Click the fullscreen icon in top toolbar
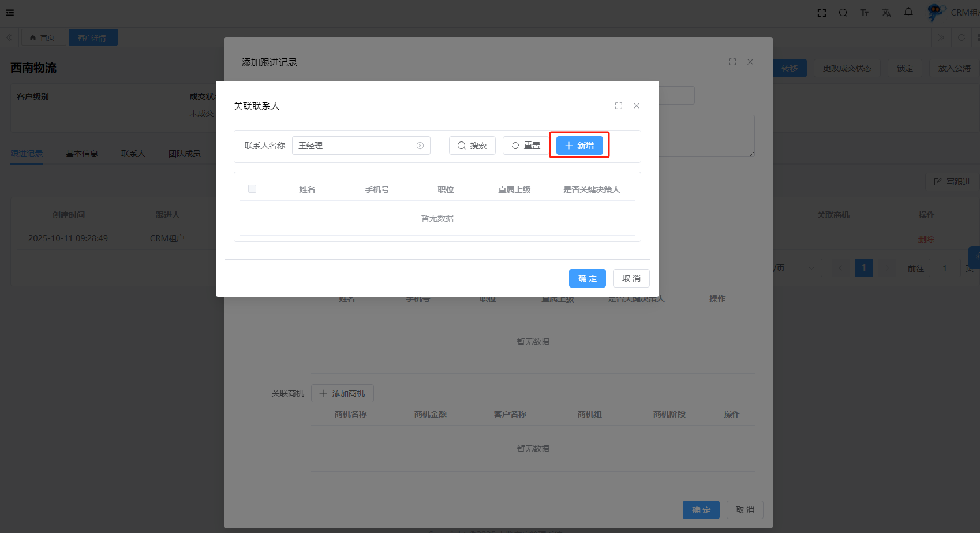Image resolution: width=980 pixels, height=533 pixels. [x=822, y=13]
